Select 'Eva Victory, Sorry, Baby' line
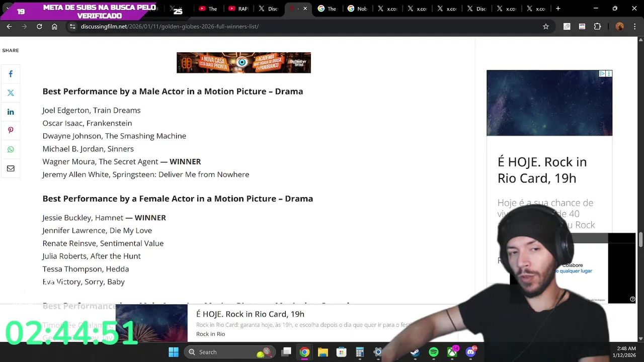Viewport: 644px width, 362px height. (x=84, y=282)
